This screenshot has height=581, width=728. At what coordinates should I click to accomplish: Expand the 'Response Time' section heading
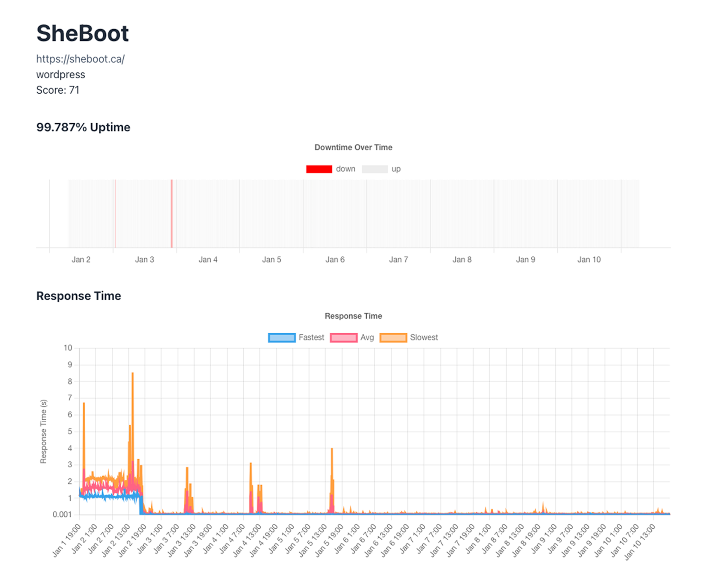[x=79, y=296]
